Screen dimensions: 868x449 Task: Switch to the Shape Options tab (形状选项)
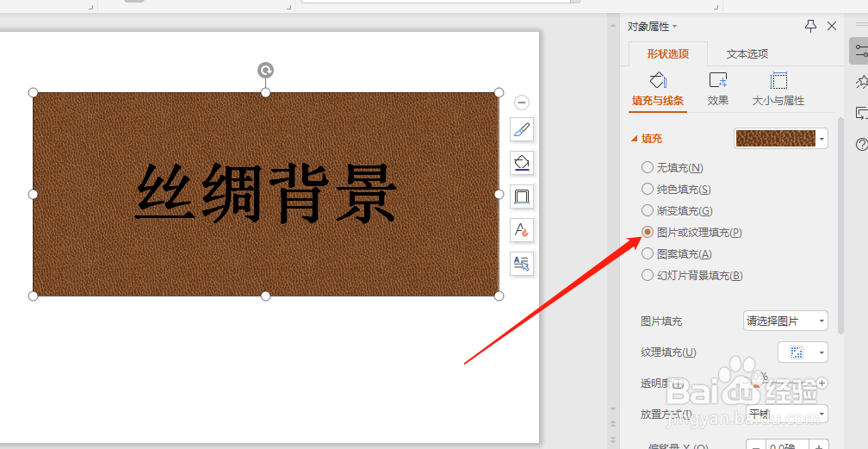click(668, 53)
